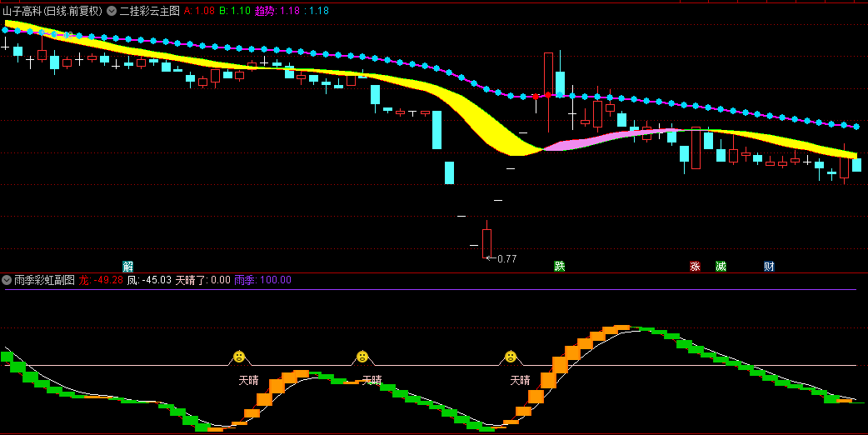Click the 解 signal marker icon
This screenshot has height=435, width=868.
click(128, 266)
